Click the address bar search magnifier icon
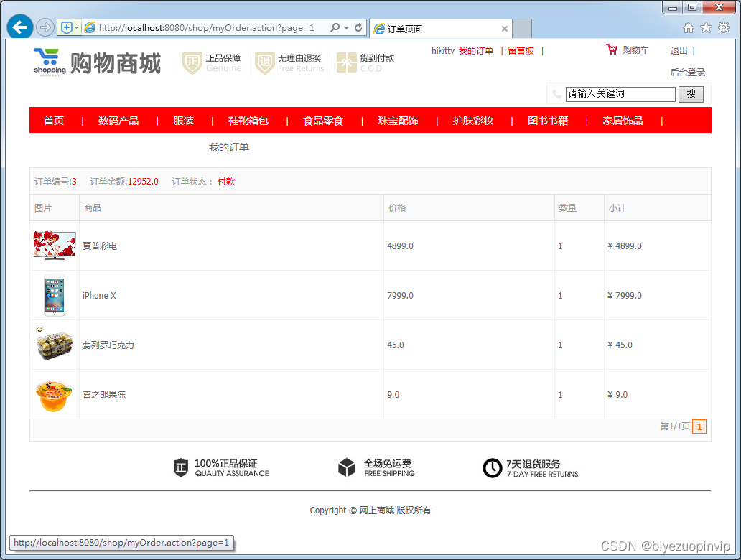This screenshot has width=741, height=560. click(x=335, y=27)
